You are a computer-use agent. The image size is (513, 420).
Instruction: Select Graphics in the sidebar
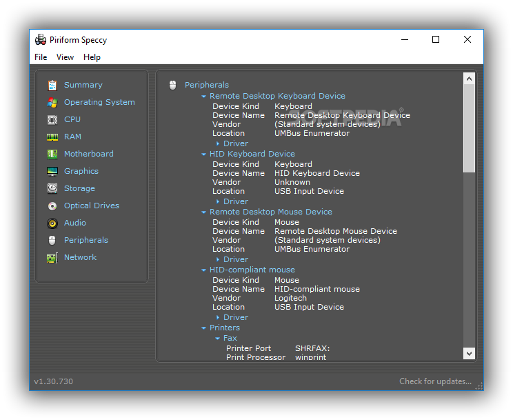point(81,171)
